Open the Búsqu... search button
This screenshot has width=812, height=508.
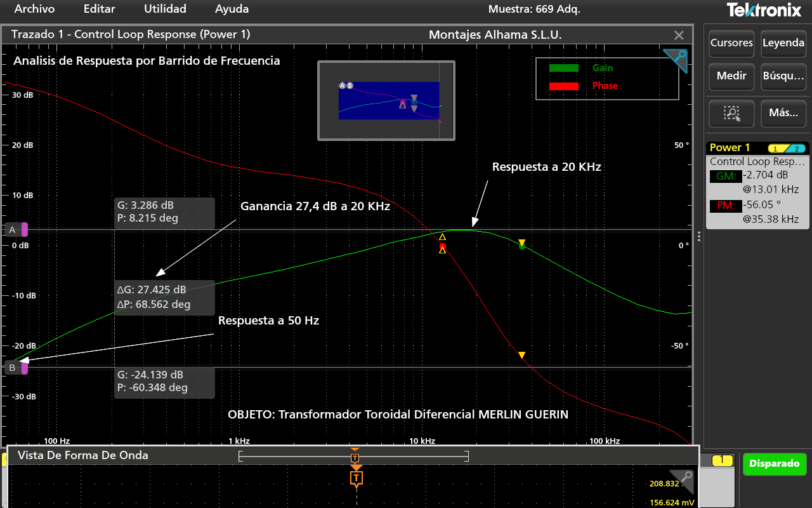click(783, 76)
